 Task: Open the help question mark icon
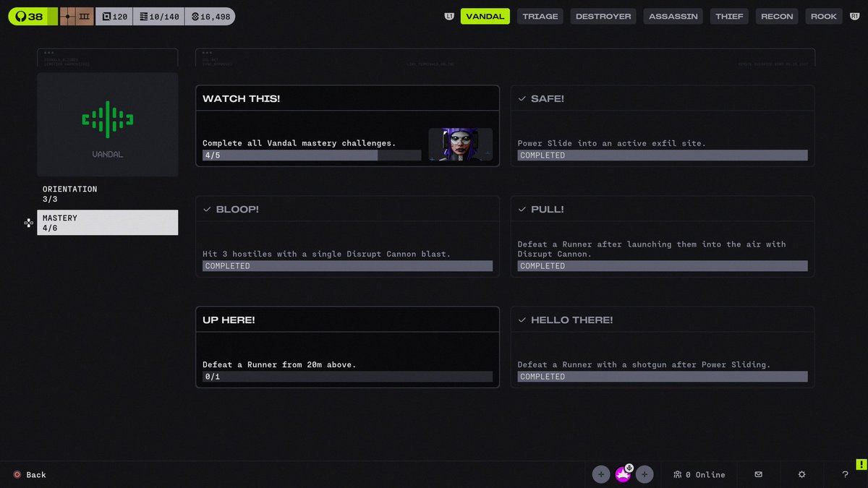pyautogui.click(x=845, y=474)
